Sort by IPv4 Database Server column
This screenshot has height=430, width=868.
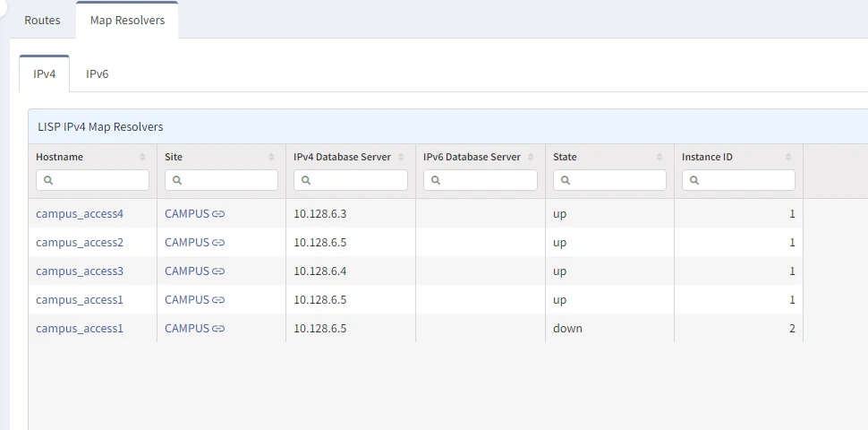coord(402,157)
